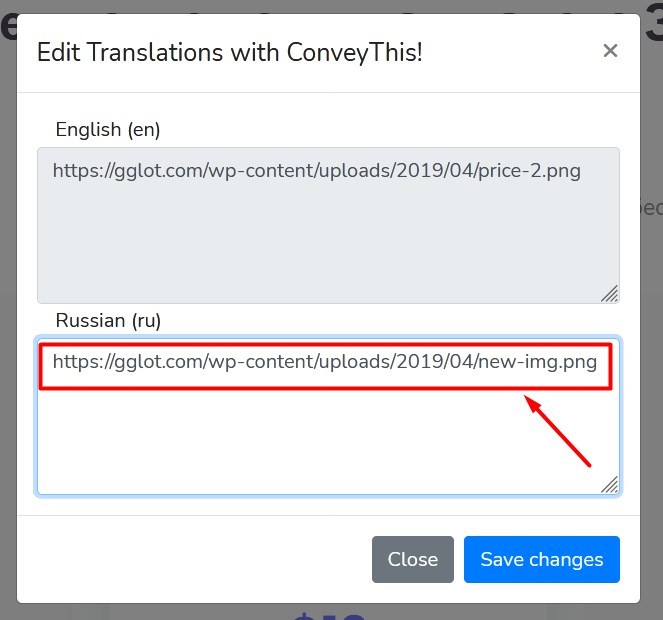Image resolution: width=663 pixels, height=620 pixels.
Task: Click the "Russian (ru)" field label
Action: coord(108,320)
